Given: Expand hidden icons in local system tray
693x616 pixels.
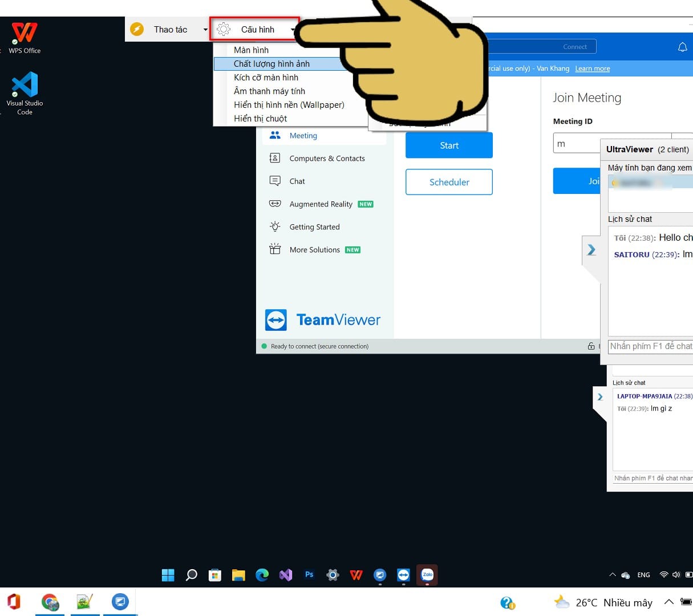Looking at the screenshot, I should click(x=669, y=602).
